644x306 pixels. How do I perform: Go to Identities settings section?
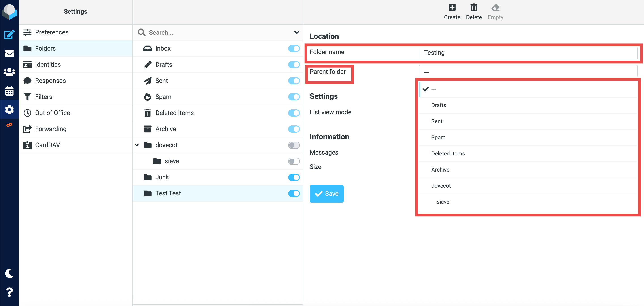(x=48, y=64)
